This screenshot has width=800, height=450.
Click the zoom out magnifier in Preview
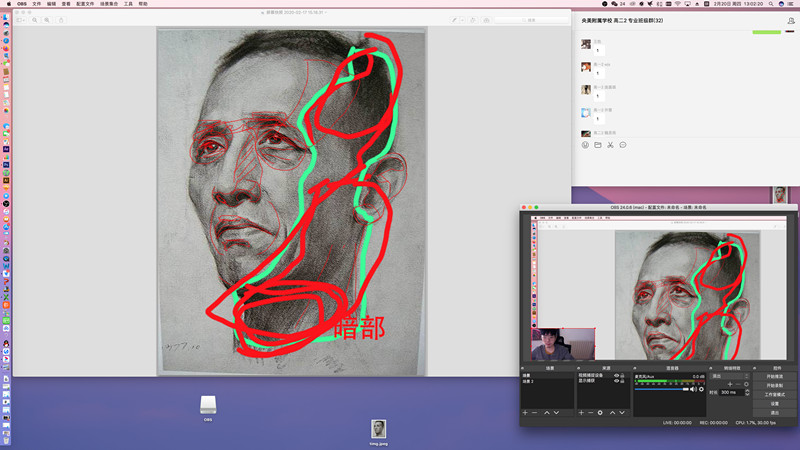pos(35,20)
